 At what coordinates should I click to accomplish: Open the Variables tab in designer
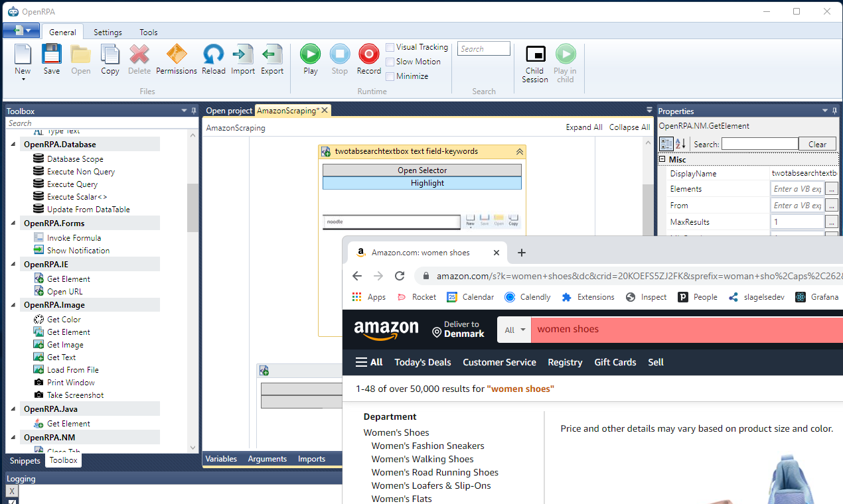click(x=221, y=459)
